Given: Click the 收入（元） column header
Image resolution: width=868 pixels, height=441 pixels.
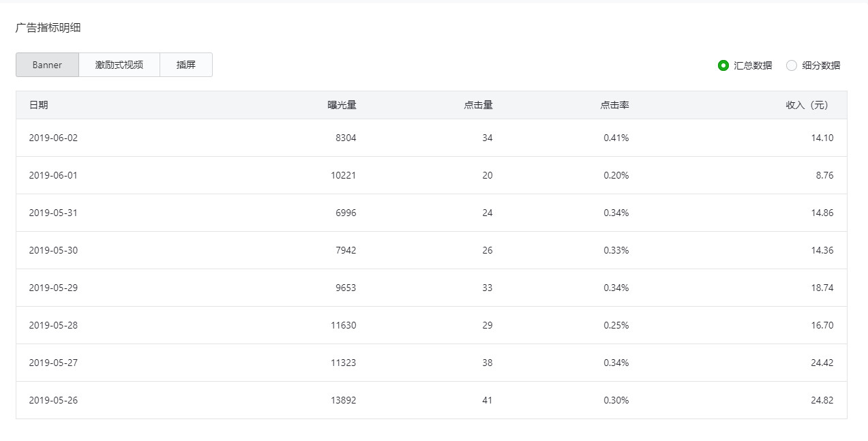Looking at the screenshot, I should (809, 105).
